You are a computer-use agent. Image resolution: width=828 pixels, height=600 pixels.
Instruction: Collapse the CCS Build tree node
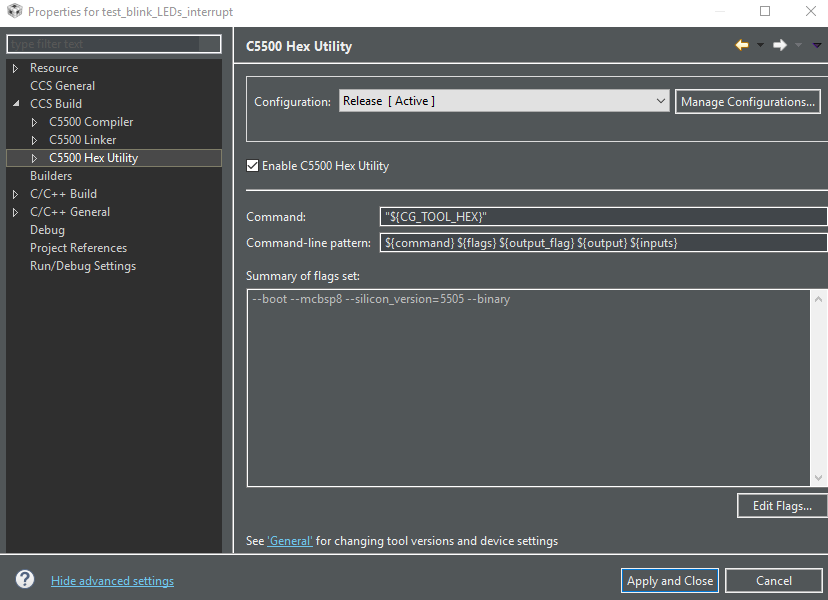(x=16, y=104)
